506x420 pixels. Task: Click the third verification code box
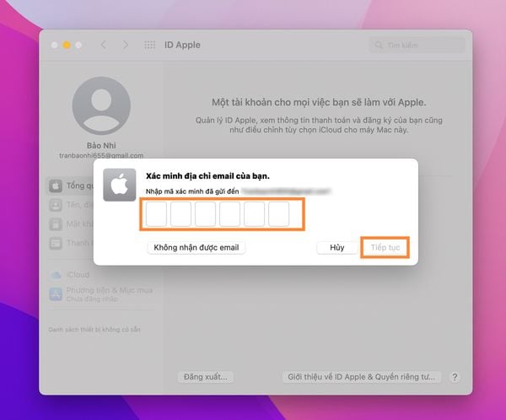tap(205, 214)
